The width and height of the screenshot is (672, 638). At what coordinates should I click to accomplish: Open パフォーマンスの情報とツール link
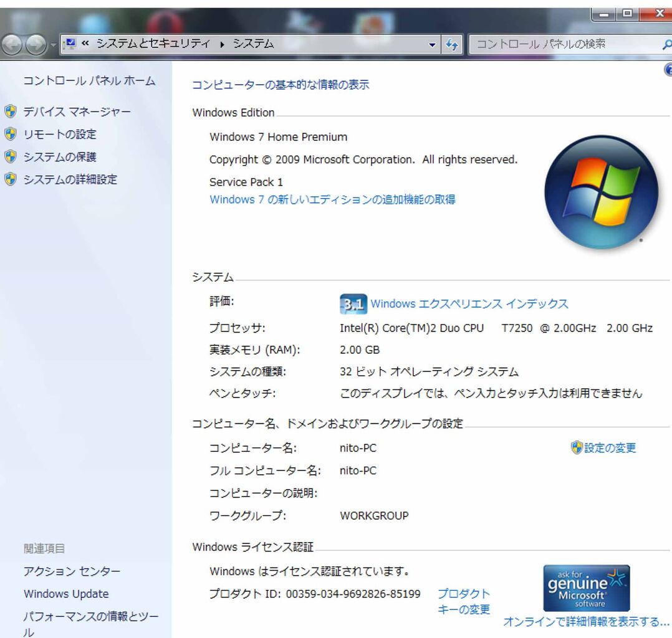pos(91,624)
